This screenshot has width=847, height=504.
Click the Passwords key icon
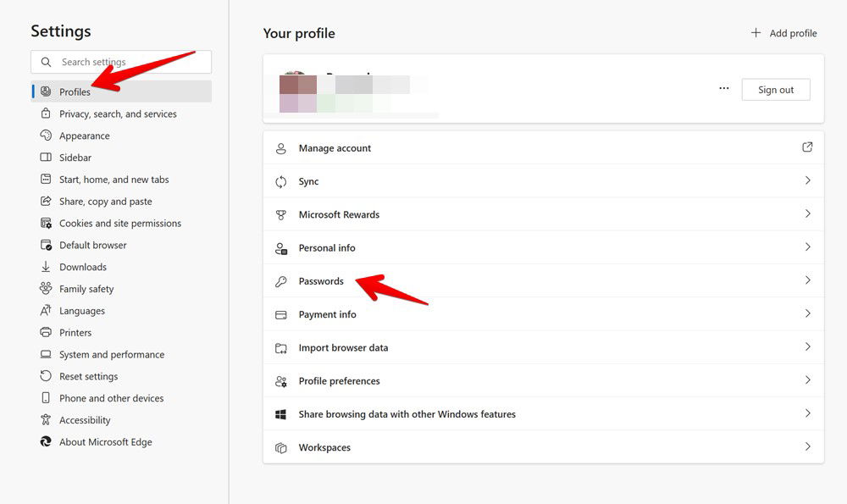[280, 280]
